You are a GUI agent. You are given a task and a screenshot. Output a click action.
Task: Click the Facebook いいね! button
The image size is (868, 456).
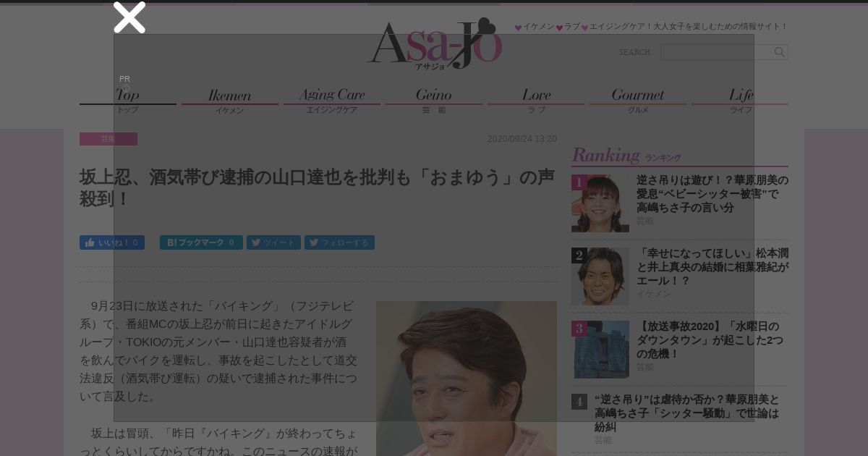point(112,242)
